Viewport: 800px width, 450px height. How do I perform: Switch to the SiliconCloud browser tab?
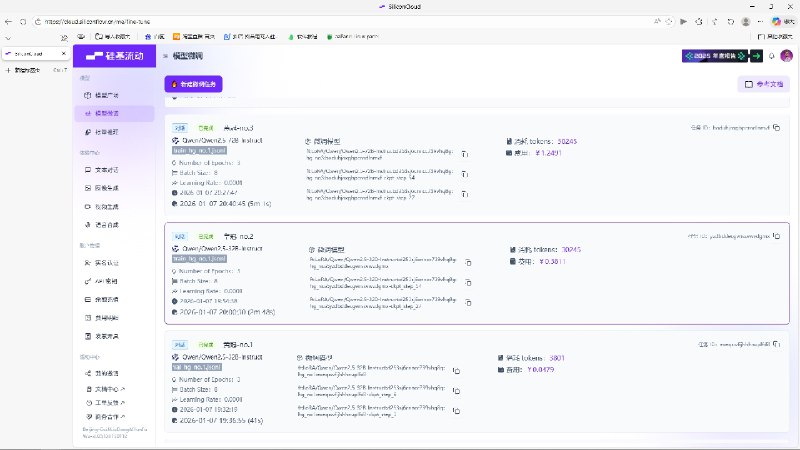tap(30, 54)
